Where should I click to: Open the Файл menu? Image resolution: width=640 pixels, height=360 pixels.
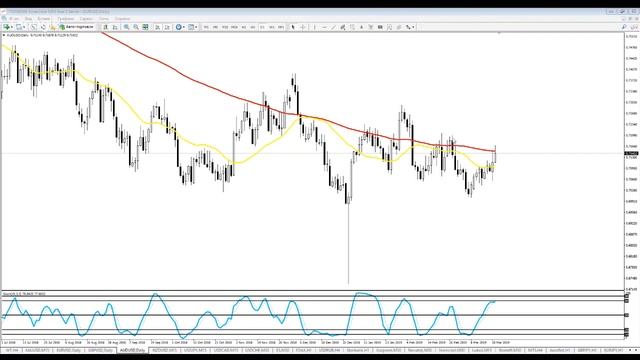pyautogui.click(x=14, y=19)
